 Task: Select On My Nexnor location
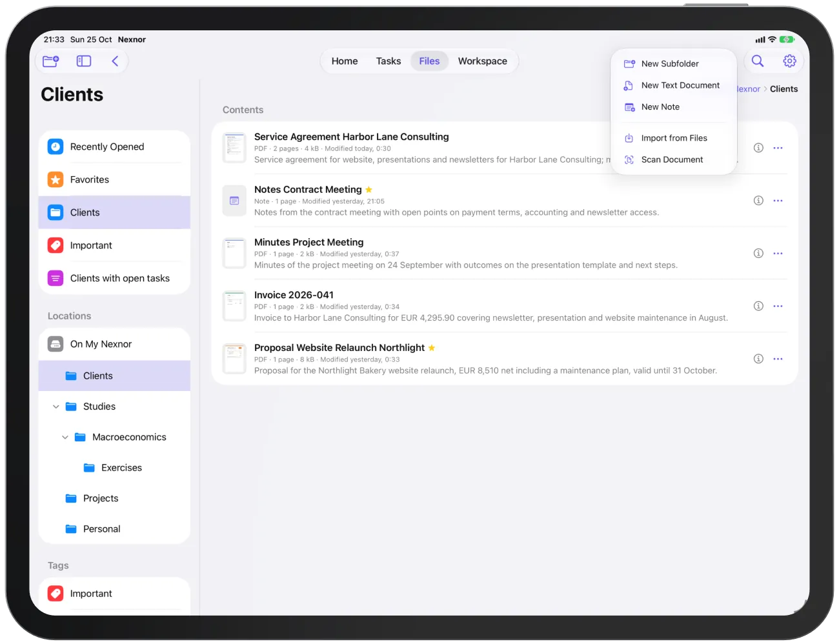[114, 344]
